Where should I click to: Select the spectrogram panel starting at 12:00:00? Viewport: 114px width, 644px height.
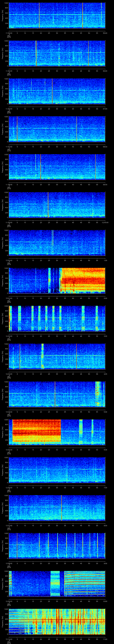[x=57, y=243]
